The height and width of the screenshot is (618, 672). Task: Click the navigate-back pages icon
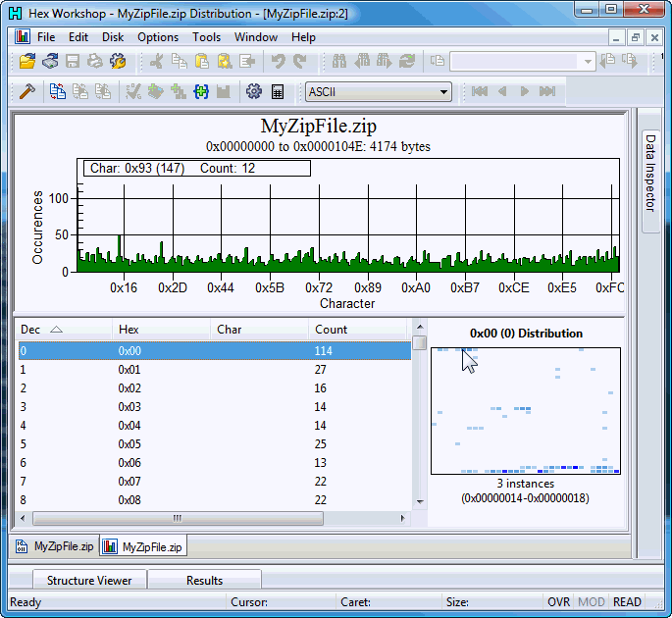(607, 61)
